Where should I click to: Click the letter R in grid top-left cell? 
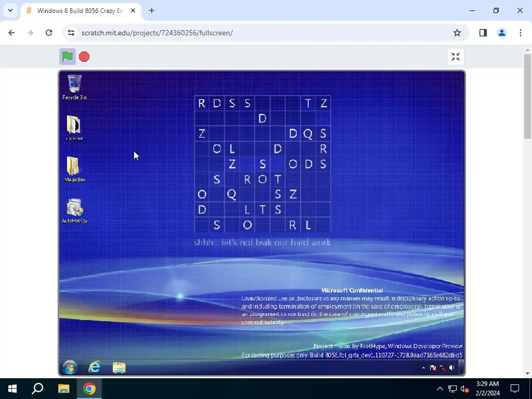click(x=202, y=103)
